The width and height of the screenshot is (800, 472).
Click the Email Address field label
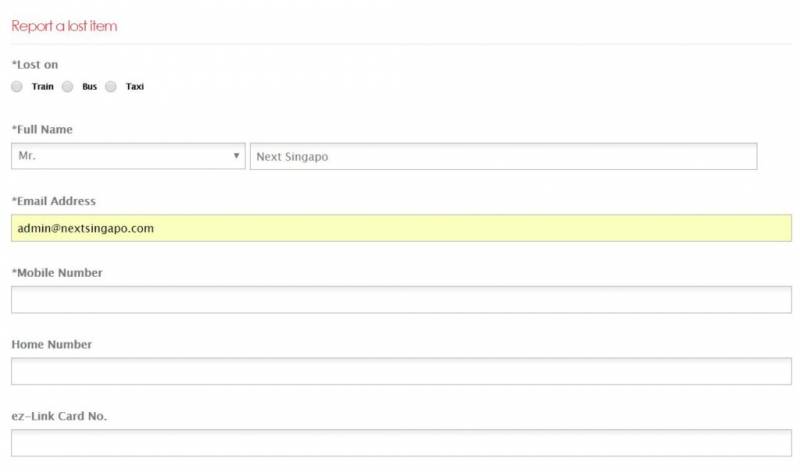53,201
